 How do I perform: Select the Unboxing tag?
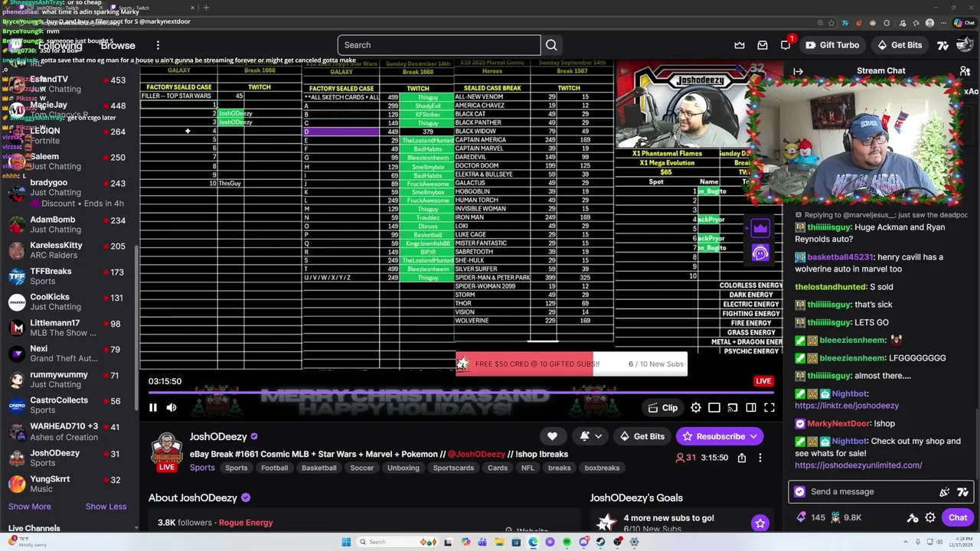[403, 468]
